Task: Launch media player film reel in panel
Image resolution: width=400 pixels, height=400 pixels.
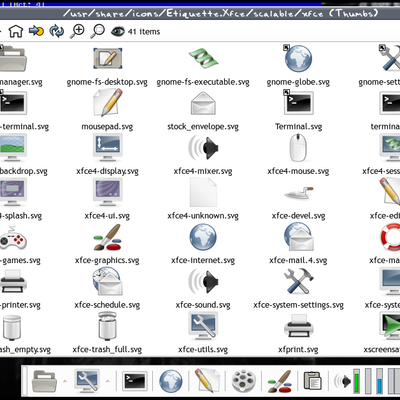Action: pyautogui.click(x=244, y=381)
